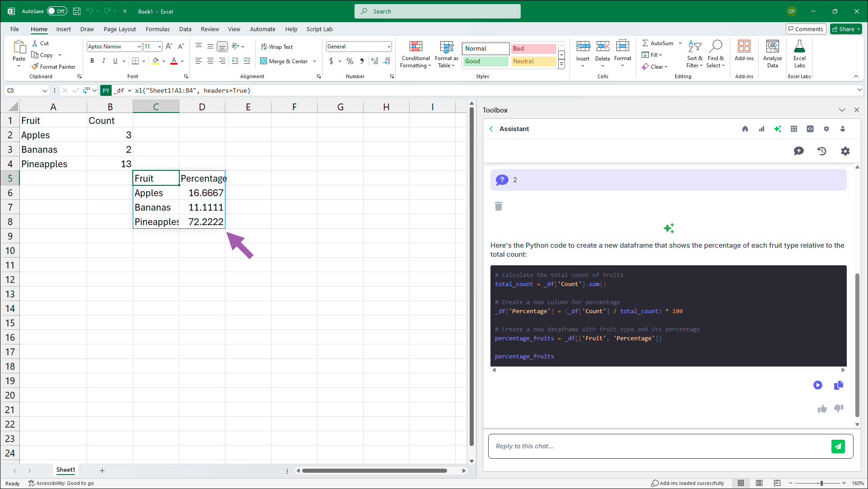The height and width of the screenshot is (489, 868).
Task: Click the Analyze Data icon
Action: point(772,53)
